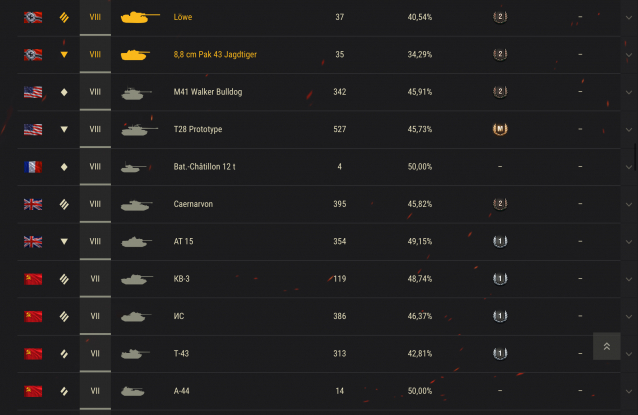Expand the ИС row details chevron
This screenshot has height=415, width=638.
[x=629, y=317]
